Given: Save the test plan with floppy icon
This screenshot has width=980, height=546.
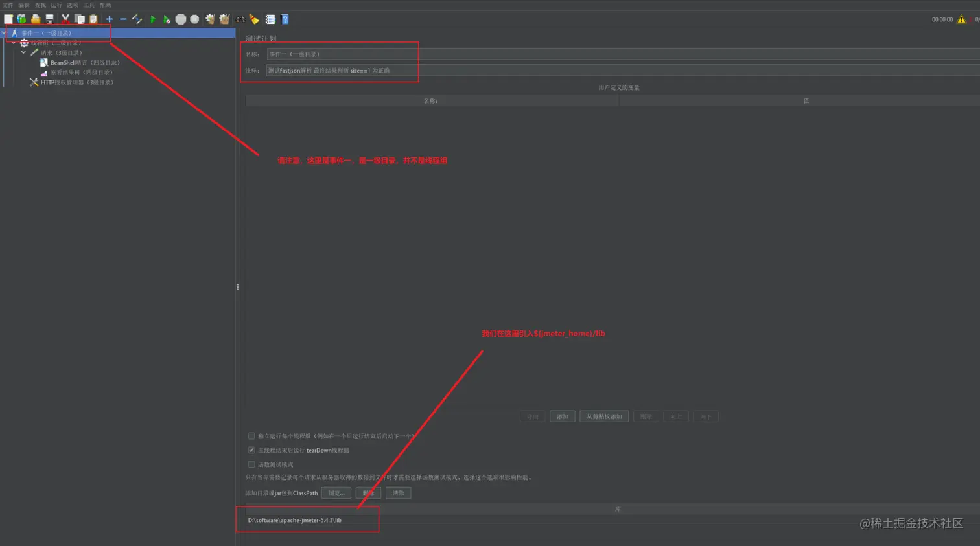Looking at the screenshot, I should (49, 19).
